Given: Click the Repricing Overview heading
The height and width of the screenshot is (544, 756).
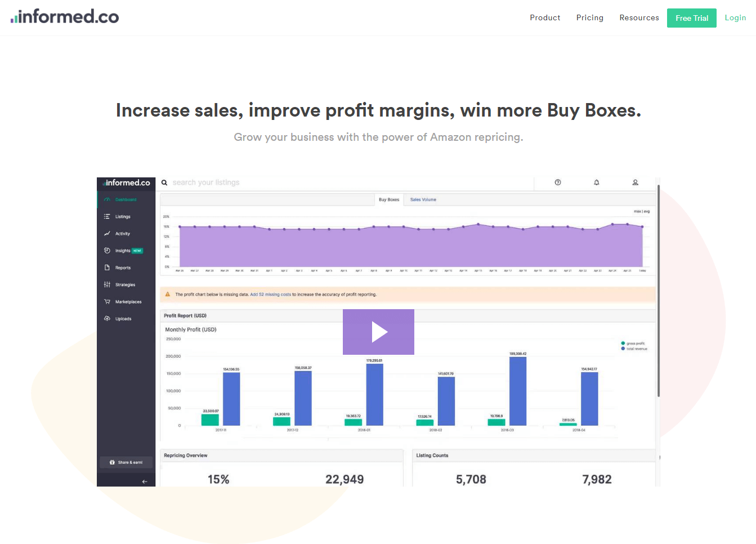Looking at the screenshot, I should (186, 456).
